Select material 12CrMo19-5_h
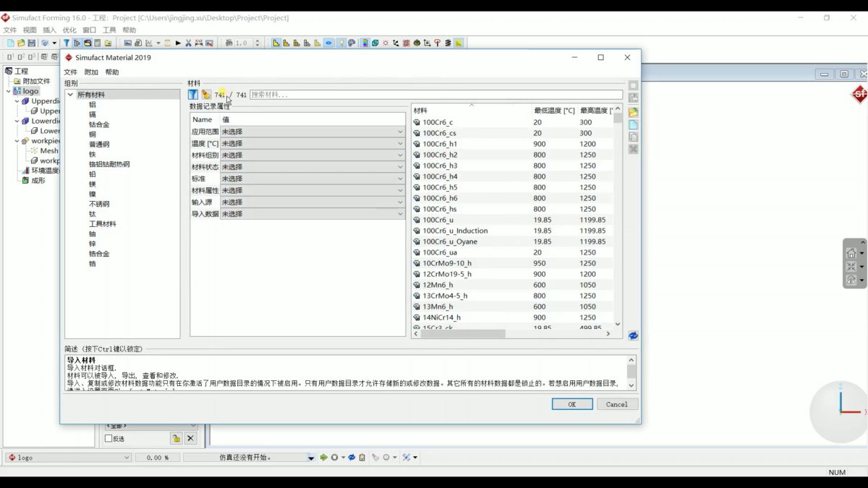 (447, 274)
